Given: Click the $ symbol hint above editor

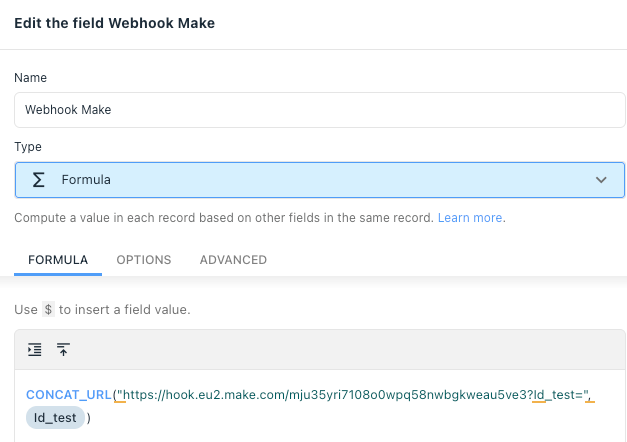Looking at the screenshot, I should tap(48, 310).
